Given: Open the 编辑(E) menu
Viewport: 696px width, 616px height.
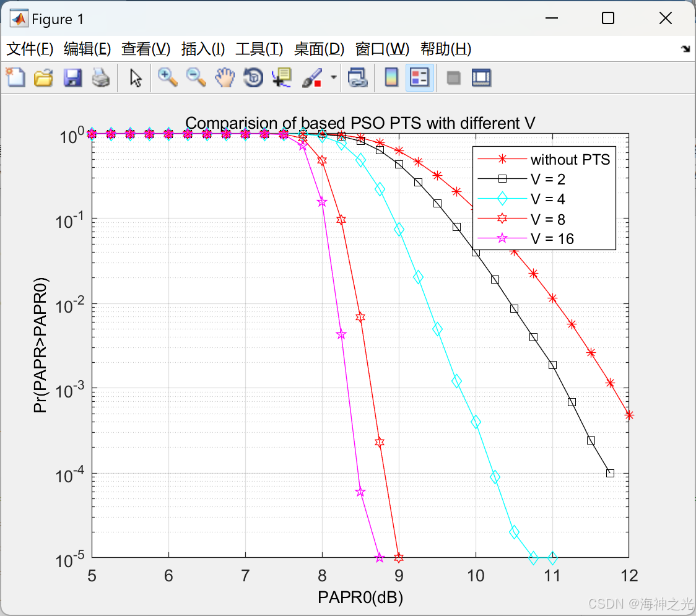Looking at the screenshot, I should pyautogui.click(x=87, y=49).
